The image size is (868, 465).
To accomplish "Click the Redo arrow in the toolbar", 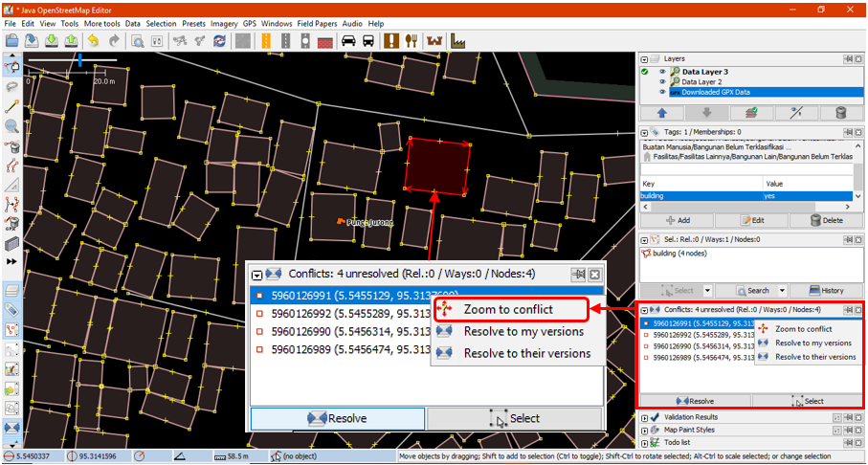I will [x=114, y=41].
